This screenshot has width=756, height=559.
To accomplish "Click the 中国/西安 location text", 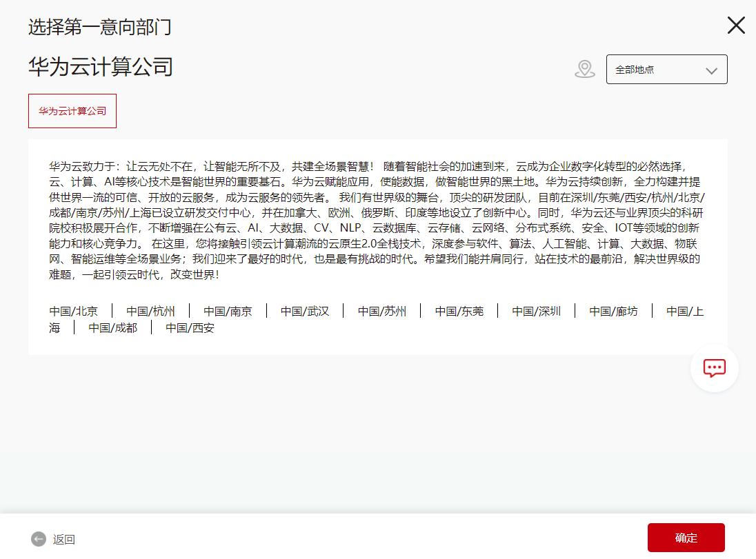I will (x=190, y=327).
